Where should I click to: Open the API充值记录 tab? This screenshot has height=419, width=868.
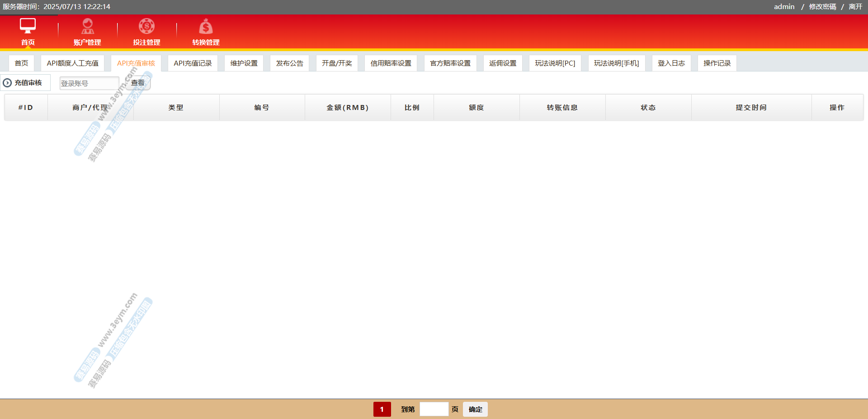[x=193, y=63]
